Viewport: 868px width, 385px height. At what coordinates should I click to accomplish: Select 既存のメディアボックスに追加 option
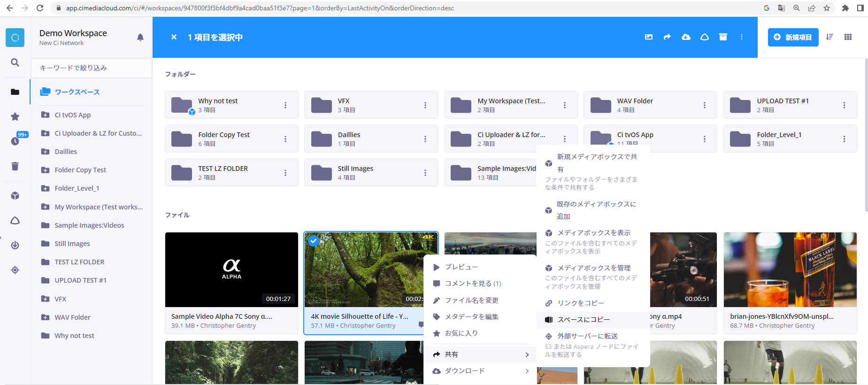pos(593,210)
